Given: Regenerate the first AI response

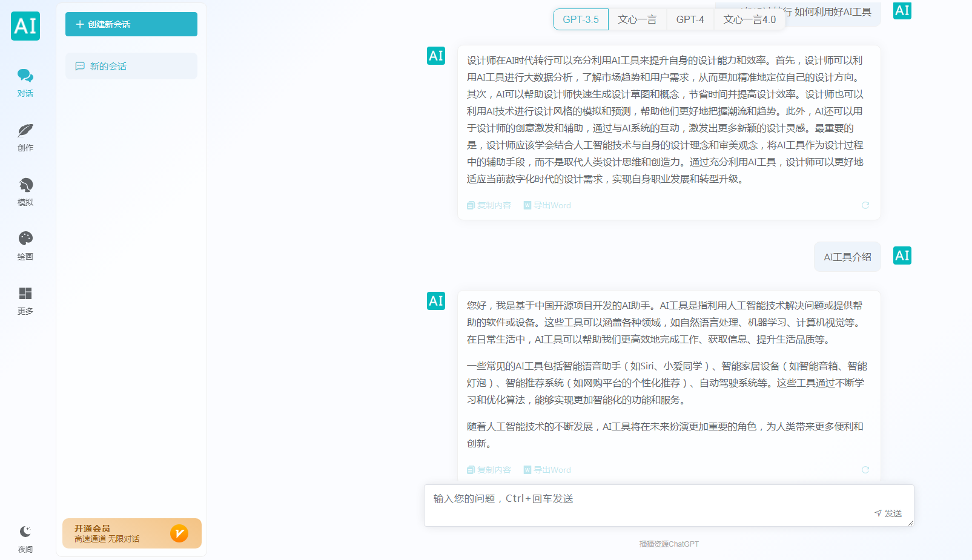Looking at the screenshot, I should pos(865,205).
